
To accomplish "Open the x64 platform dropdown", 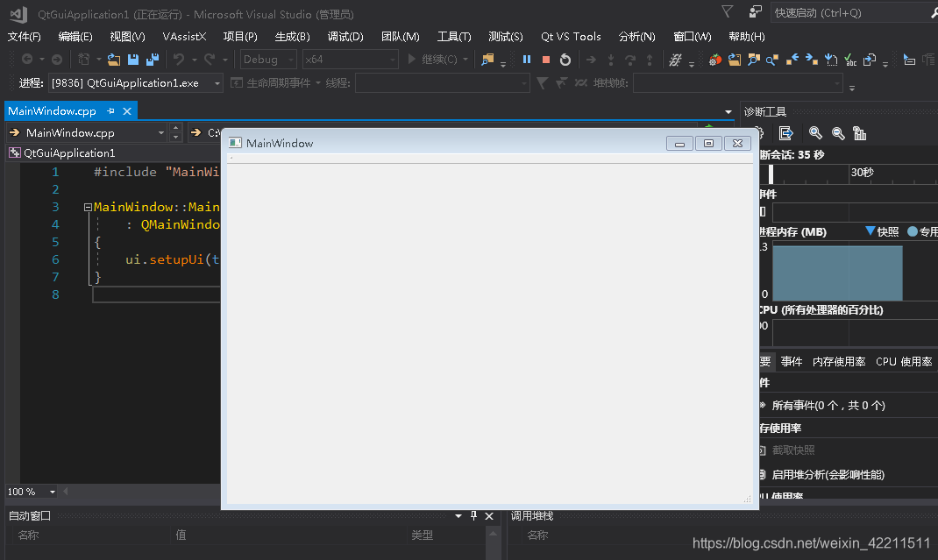I will click(350, 60).
